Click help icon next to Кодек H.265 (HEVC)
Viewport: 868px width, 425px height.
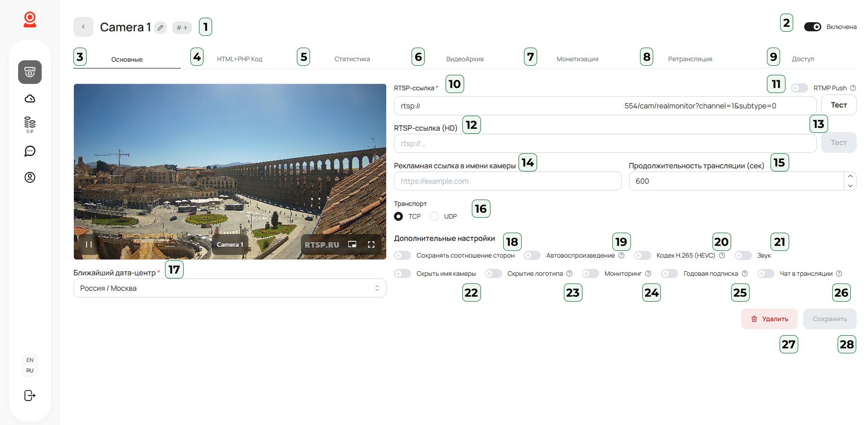[722, 255]
